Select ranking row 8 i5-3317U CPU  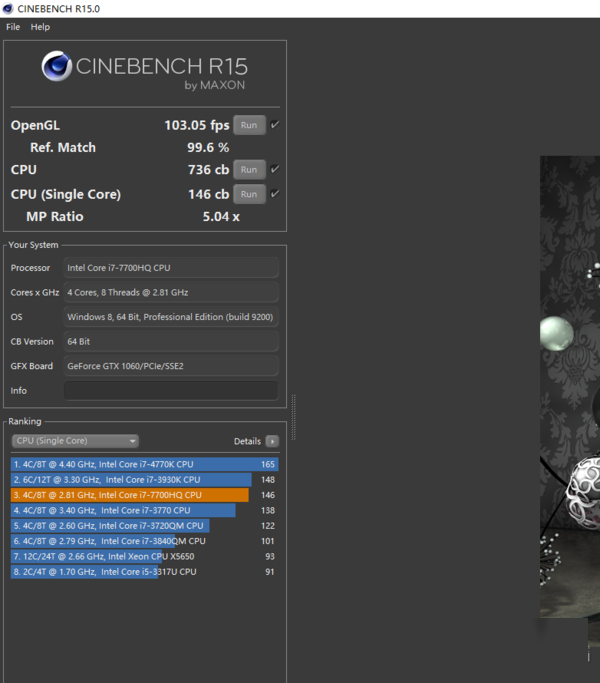point(145,571)
